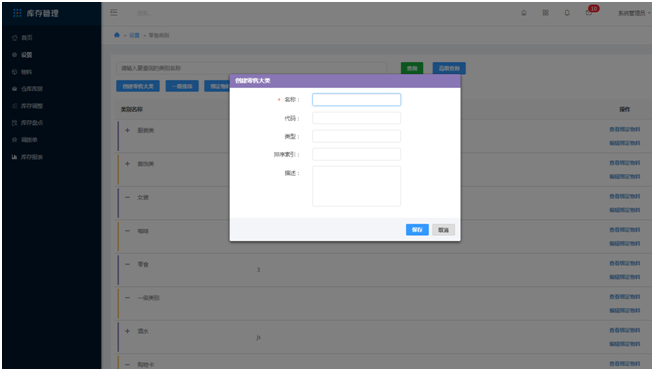Open 库存报表 with bar chart icon in sidebar
This screenshot has width=654, height=371.
[x=28, y=157]
